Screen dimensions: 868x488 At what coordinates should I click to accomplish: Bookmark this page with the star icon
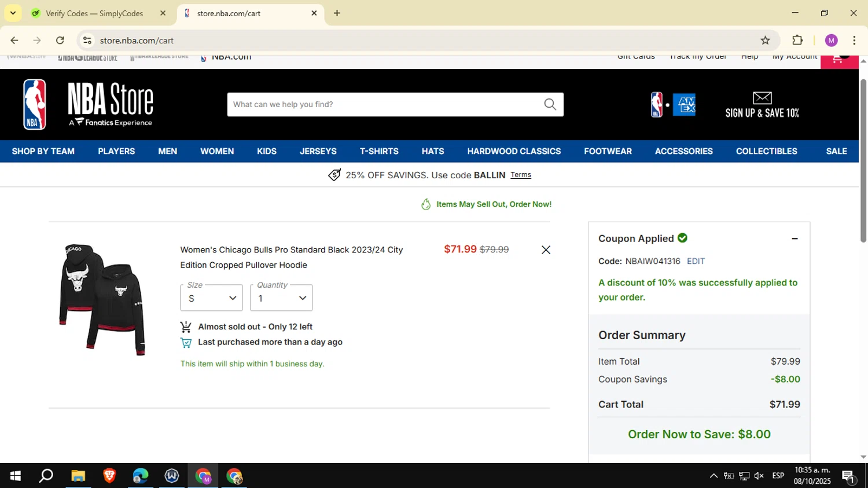click(765, 41)
